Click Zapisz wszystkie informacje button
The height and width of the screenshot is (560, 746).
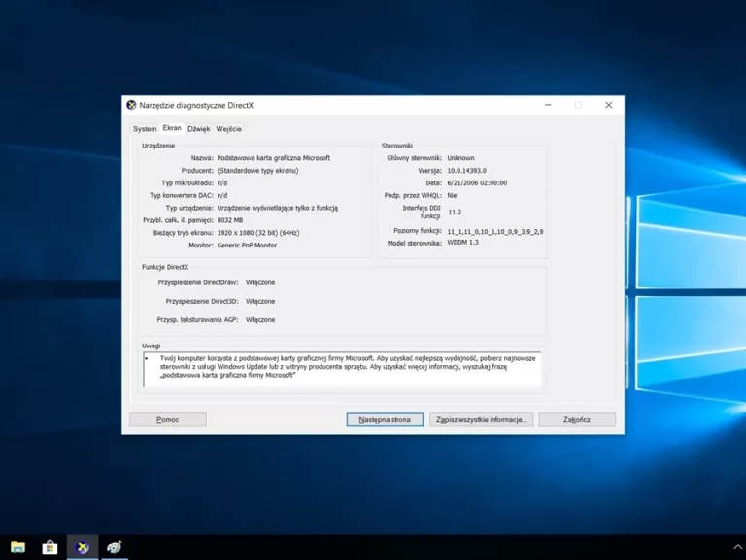pyautogui.click(x=482, y=420)
